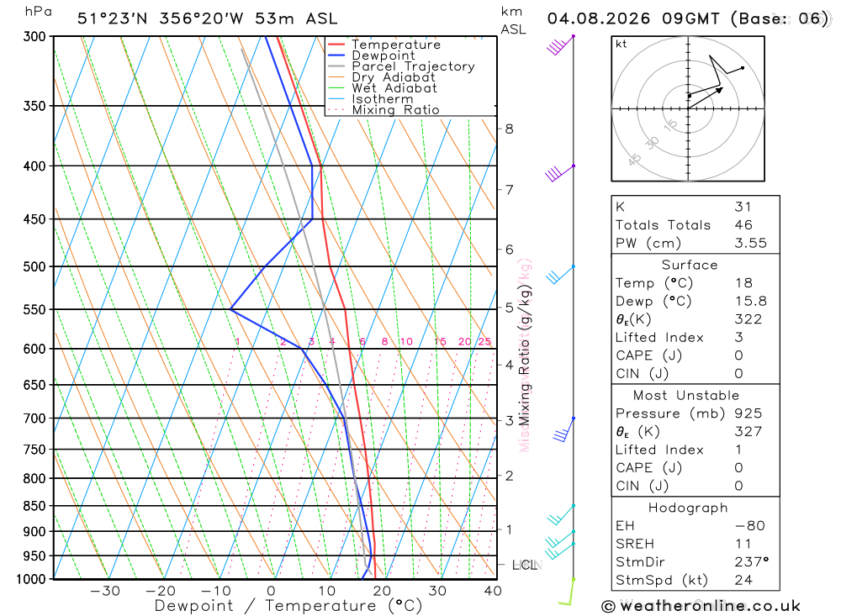
Task: Click the surface Lifted Index value 3
Action: [738, 338]
